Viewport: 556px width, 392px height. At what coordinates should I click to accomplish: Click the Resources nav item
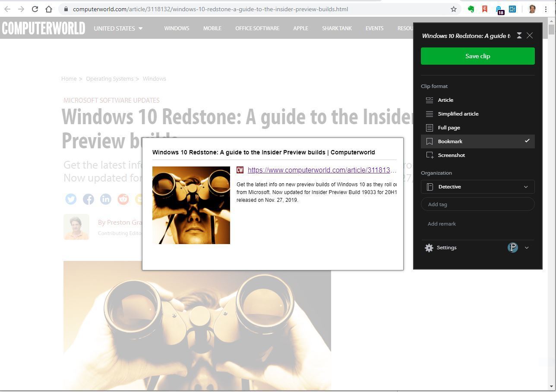[405, 28]
